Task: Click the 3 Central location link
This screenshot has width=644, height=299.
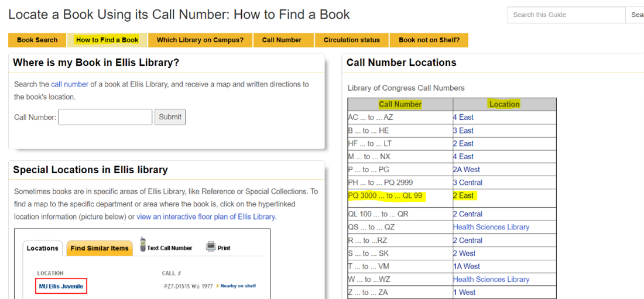Action: (467, 183)
